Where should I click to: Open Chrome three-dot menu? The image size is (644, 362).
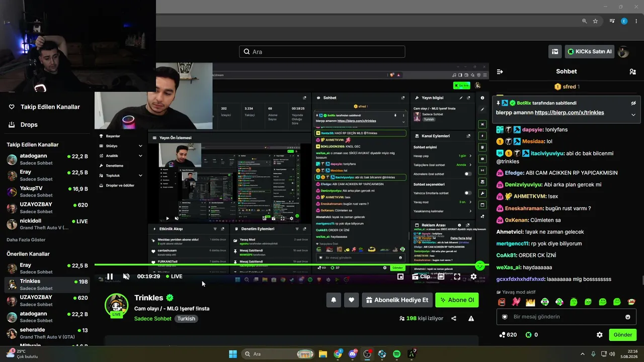pyautogui.click(x=636, y=21)
